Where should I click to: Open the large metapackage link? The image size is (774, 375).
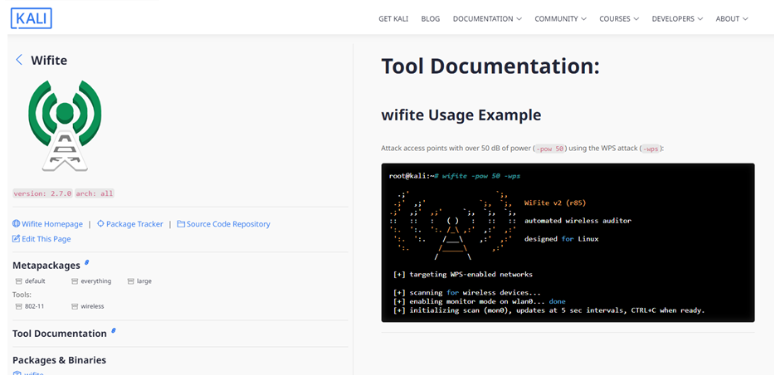point(144,281)
